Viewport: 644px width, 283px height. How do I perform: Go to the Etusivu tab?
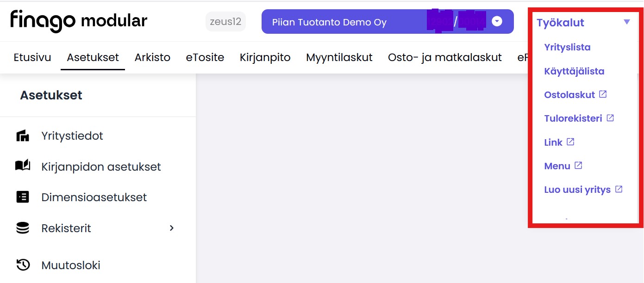32,57
